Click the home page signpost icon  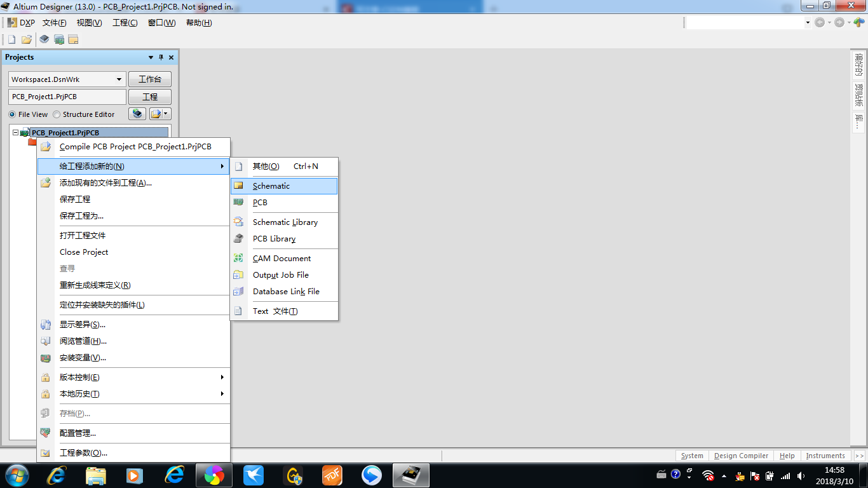858,22
